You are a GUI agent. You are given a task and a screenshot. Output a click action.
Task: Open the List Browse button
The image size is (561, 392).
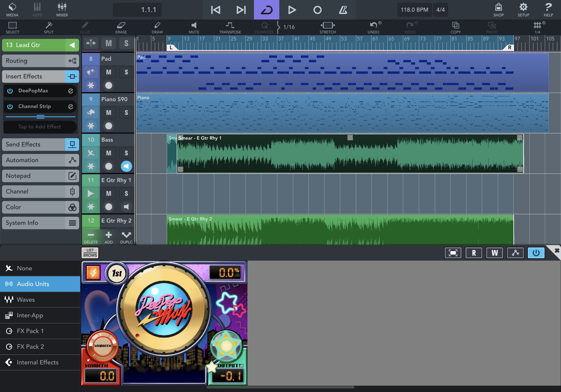click(x=90, y=253)
